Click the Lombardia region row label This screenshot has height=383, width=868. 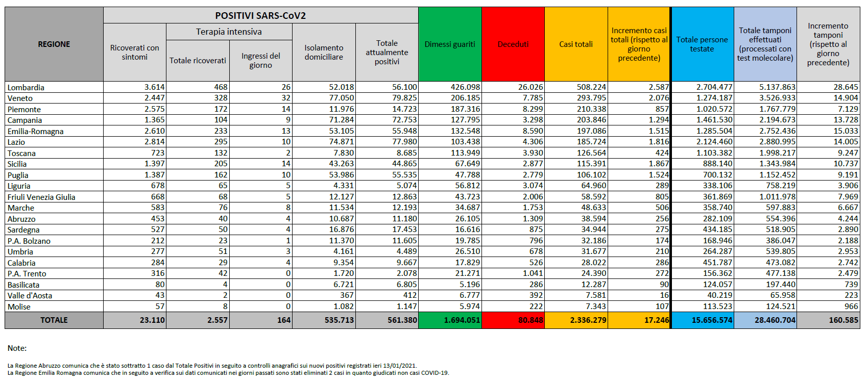(x=26, y=87)
